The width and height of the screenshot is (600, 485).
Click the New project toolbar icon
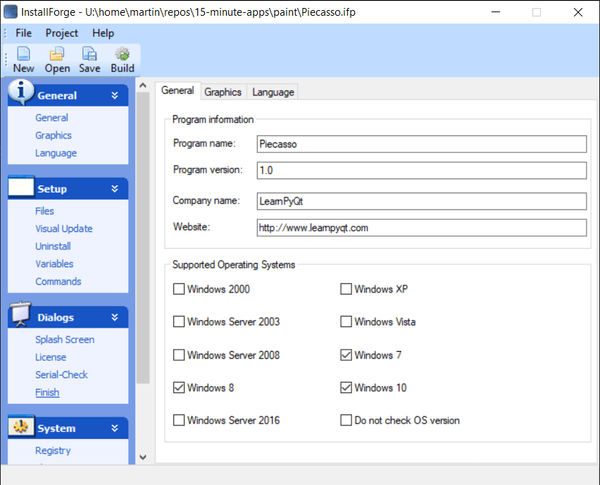coord(24,54)
